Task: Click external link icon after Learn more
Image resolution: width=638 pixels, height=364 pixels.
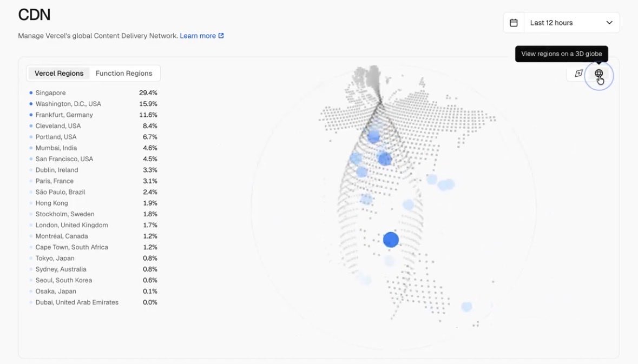Action: click(x=221, y=36)
